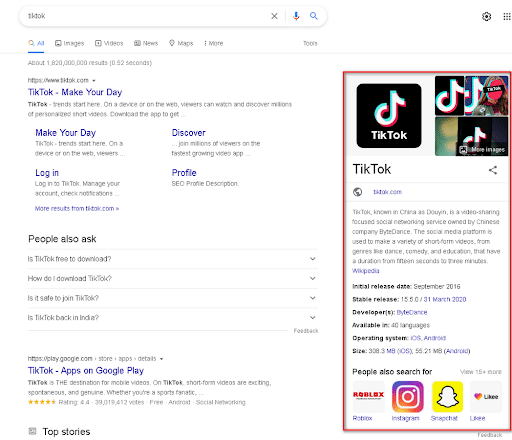Click 'More results from tiktok.com'
The image size is (512, 440).
(77, 209)
